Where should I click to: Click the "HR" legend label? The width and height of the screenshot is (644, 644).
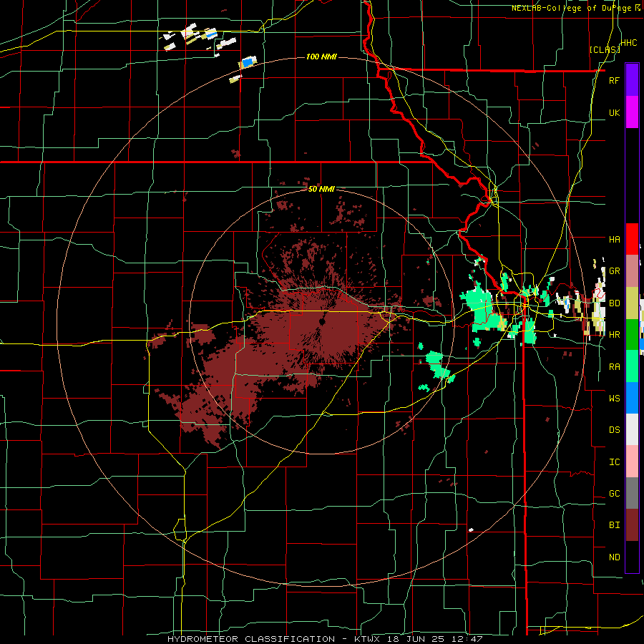click(614, 335)
